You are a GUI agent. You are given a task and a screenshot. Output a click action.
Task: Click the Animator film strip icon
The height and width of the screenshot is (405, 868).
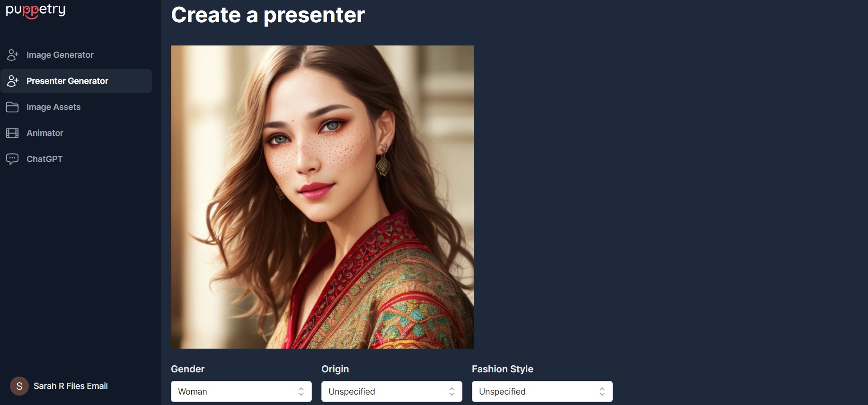point(12,133)
